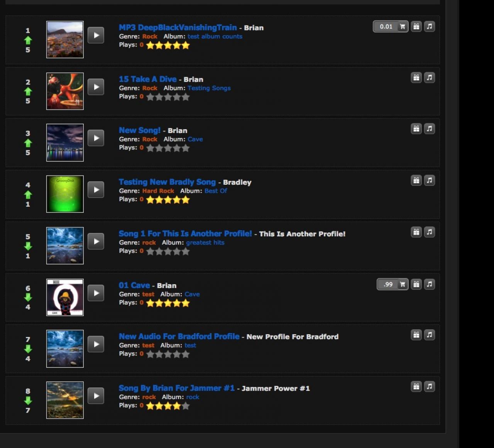494x448 pixels.
Task: Select the test genre for 01 Cave
Action: point(148,295)
